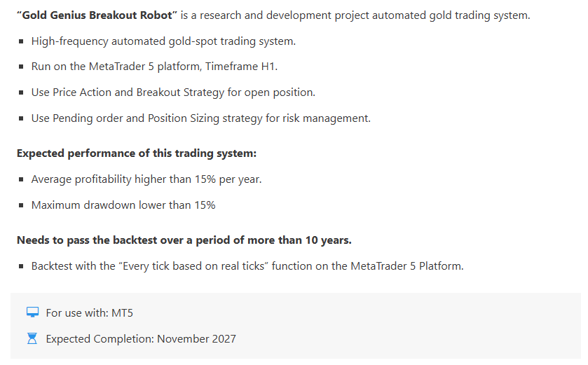The image size is (588, 365).
Task: Click the hourglass icon beside Expected Completion
Action: [x=32, y=339]
